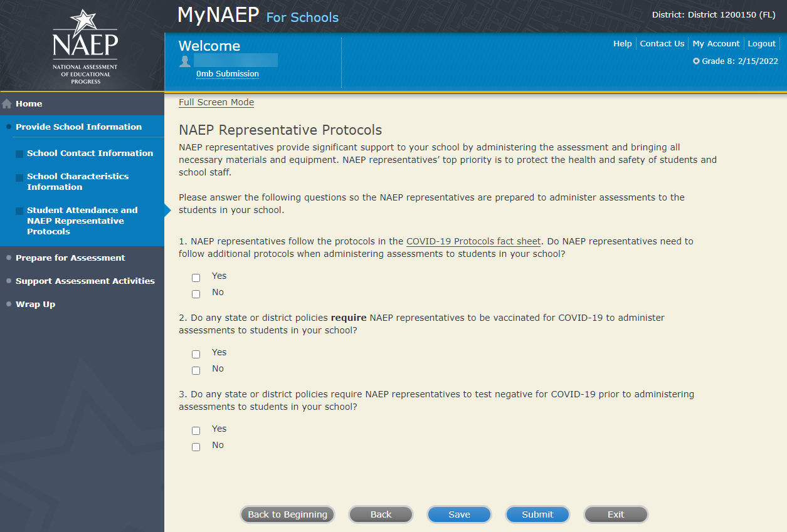Expand Support Assessment Activities section

[85, 281]
